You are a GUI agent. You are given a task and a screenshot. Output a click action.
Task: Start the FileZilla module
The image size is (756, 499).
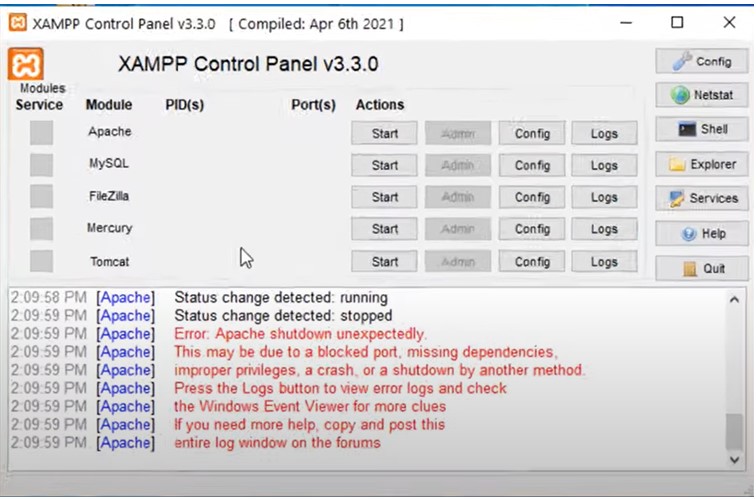pyautogui.click(x=384, y=197)
